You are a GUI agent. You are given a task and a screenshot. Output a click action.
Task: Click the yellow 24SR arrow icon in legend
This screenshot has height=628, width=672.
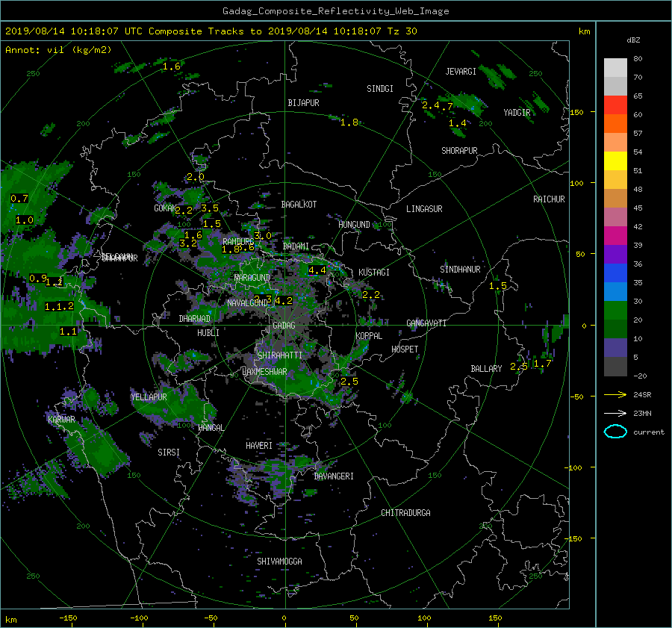click(x=615, y=394)
